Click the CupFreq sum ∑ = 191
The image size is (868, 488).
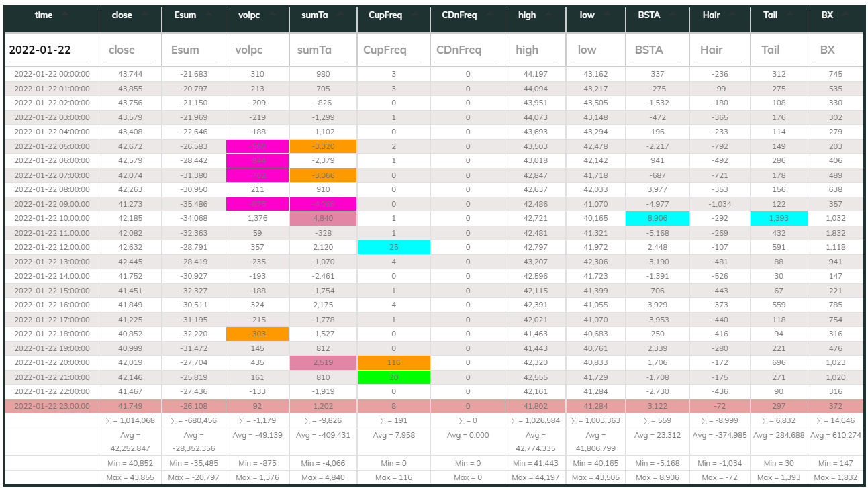pos(393,421)
